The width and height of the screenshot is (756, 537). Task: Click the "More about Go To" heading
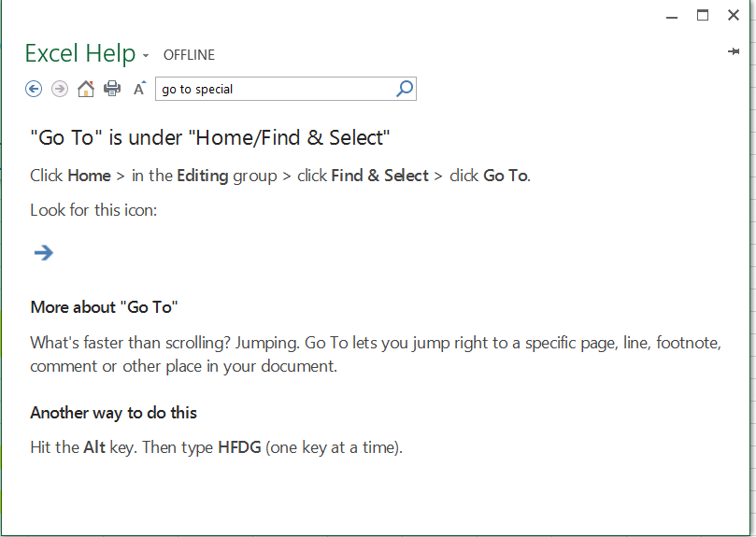coord(104,306)
